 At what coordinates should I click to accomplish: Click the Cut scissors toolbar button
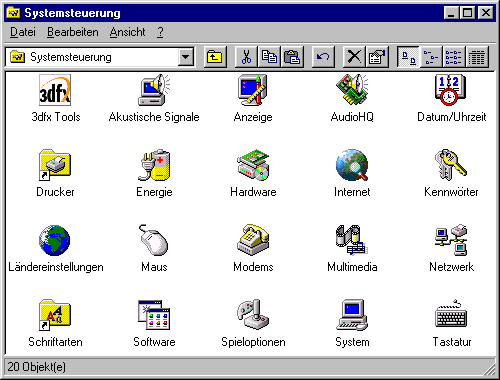click(x=246, y=57)
